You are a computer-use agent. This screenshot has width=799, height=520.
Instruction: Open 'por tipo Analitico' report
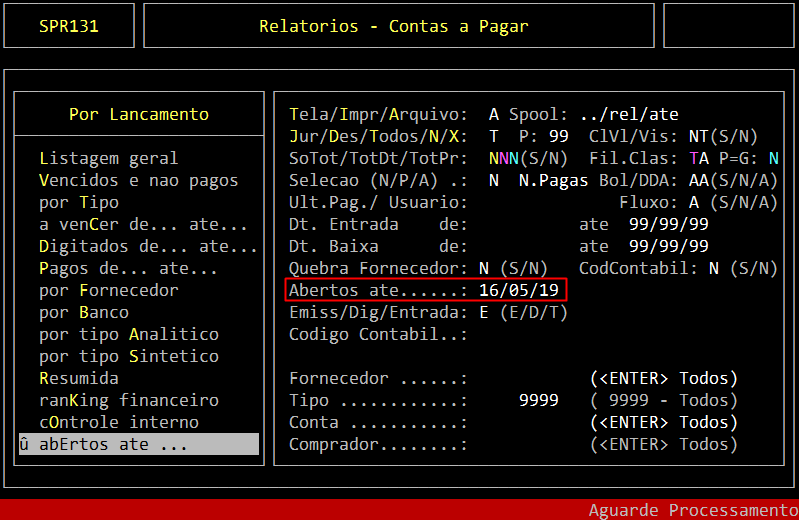(128, 334)
